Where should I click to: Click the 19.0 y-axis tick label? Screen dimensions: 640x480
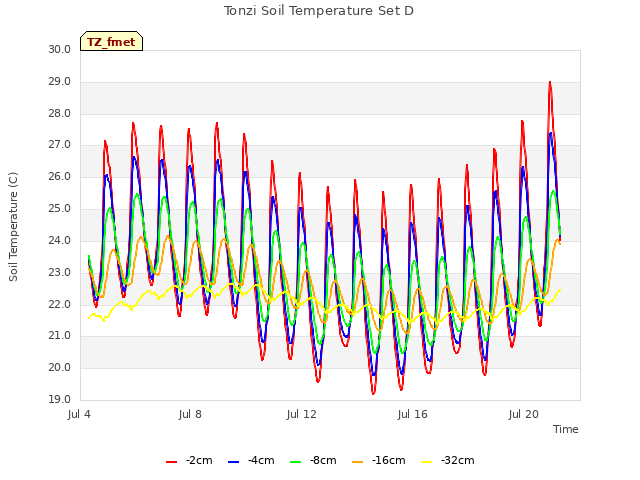60,399
